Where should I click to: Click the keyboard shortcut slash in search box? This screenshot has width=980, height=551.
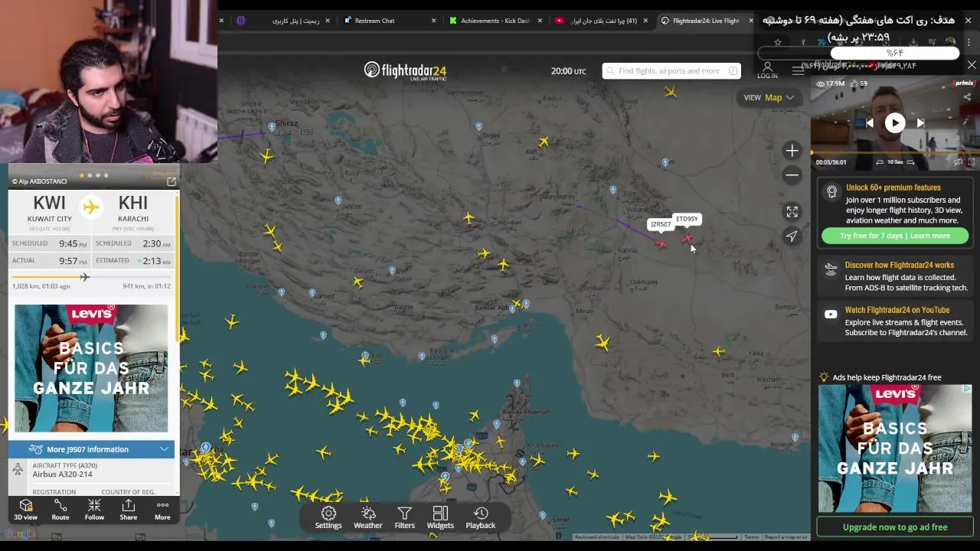(x=733, y=71)
